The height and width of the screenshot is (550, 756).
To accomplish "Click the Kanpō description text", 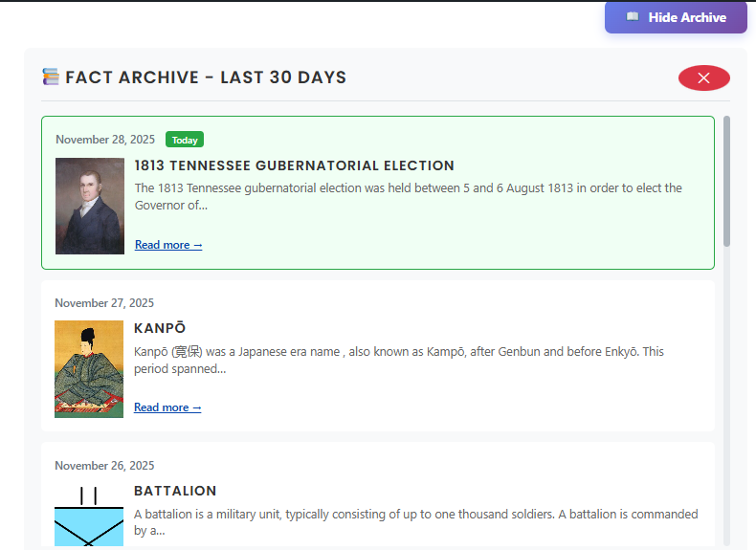I will coord(398,360).
